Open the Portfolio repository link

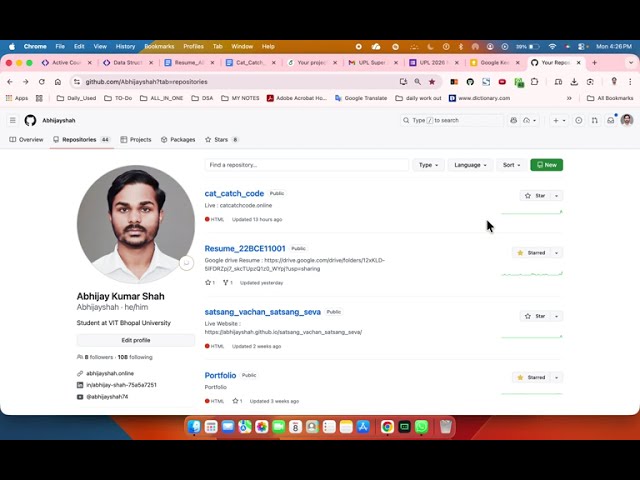[220, 375]
